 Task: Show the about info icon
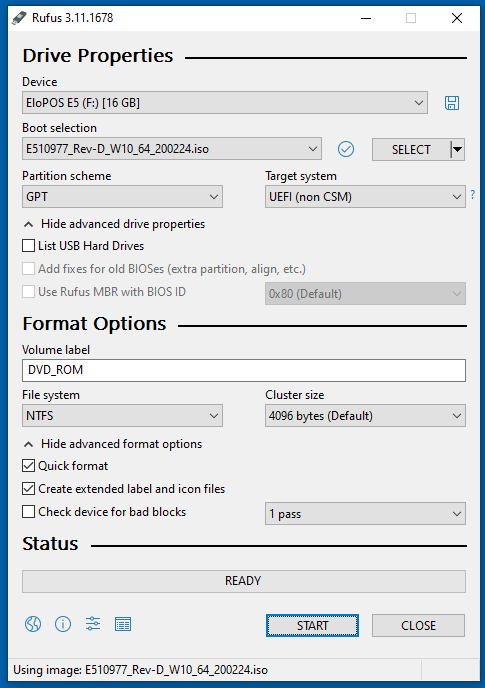[63, 624]
